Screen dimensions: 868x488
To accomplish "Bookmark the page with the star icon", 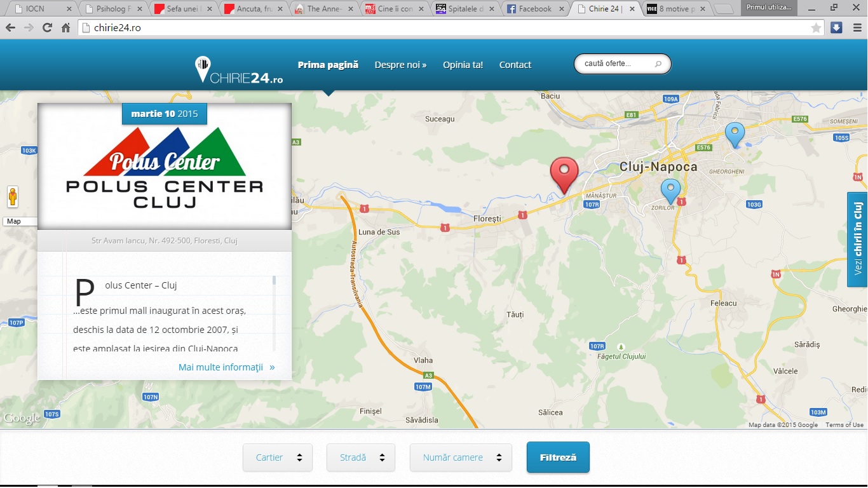I will pyautogui.click(x=816, y=28).
